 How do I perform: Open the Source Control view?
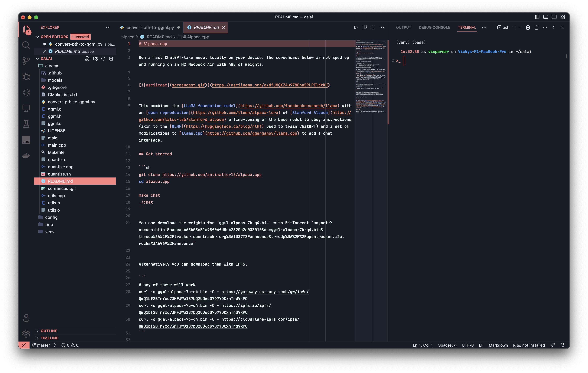[x=26, y=61]
